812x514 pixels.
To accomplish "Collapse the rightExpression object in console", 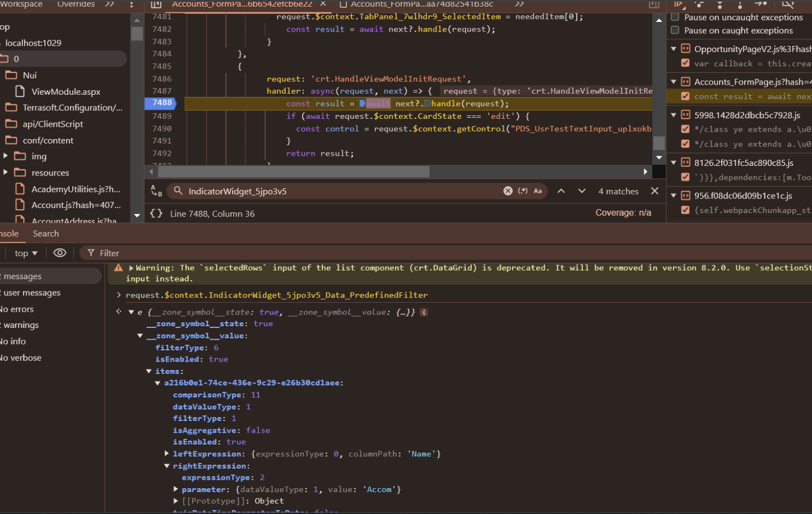I will 166,466.
